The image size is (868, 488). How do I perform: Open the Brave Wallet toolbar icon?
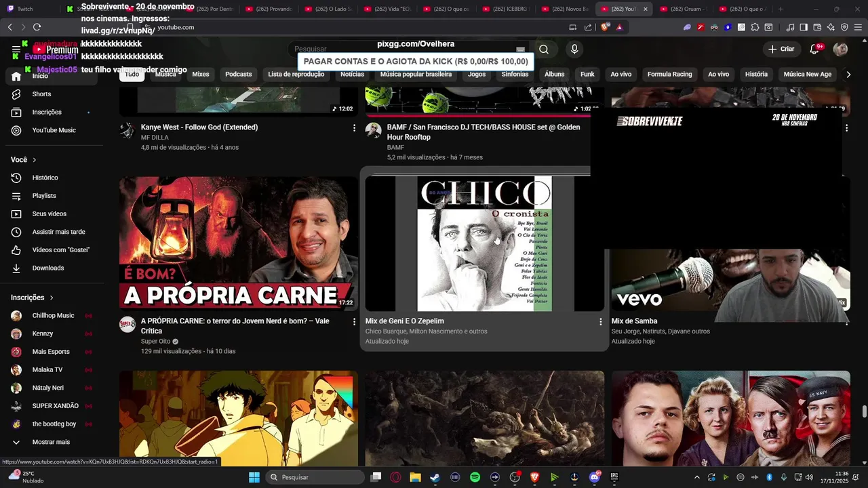817,27
